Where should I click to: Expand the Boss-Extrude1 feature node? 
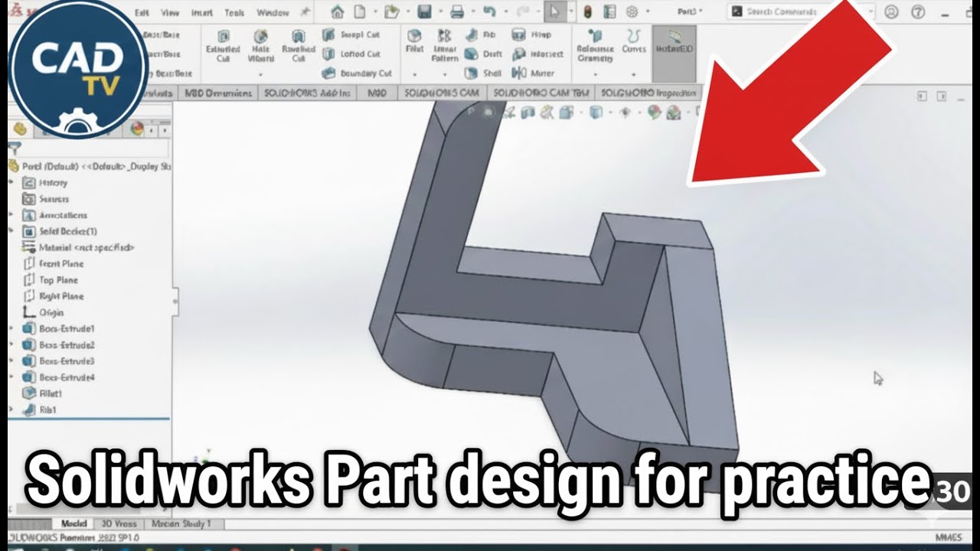click(11, 328)
